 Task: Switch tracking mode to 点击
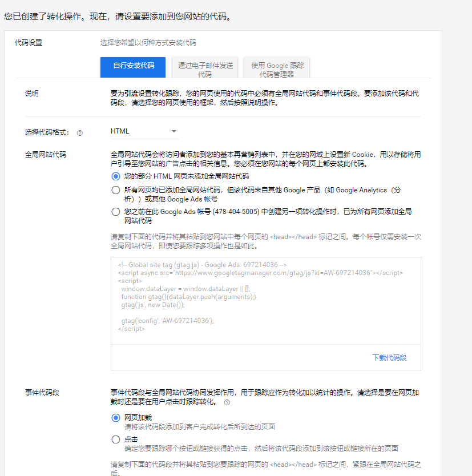click(116, 439)
